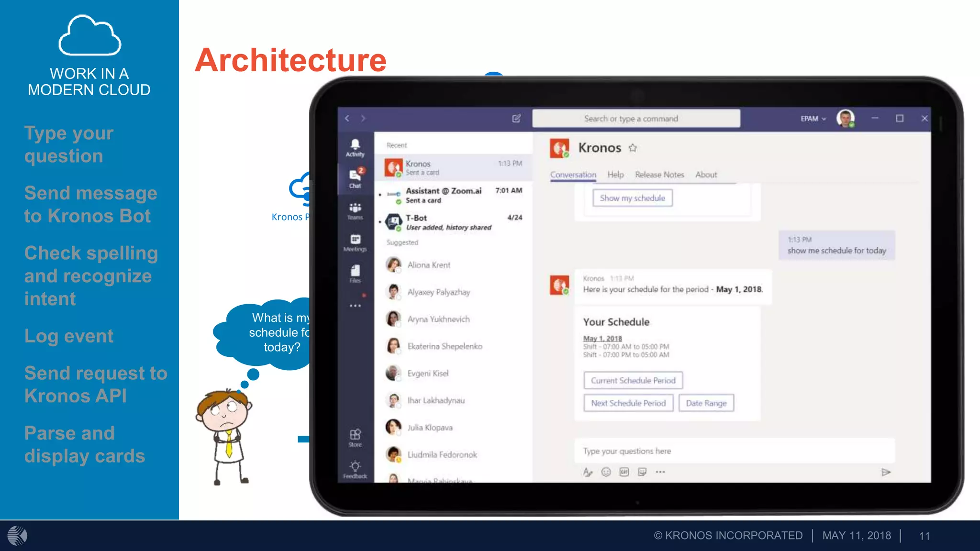Image resolution: width=980 pixels, height=551 pixels.
Task: Select suggested contact Liudmila Fedoronok
Action: (453, 454)
